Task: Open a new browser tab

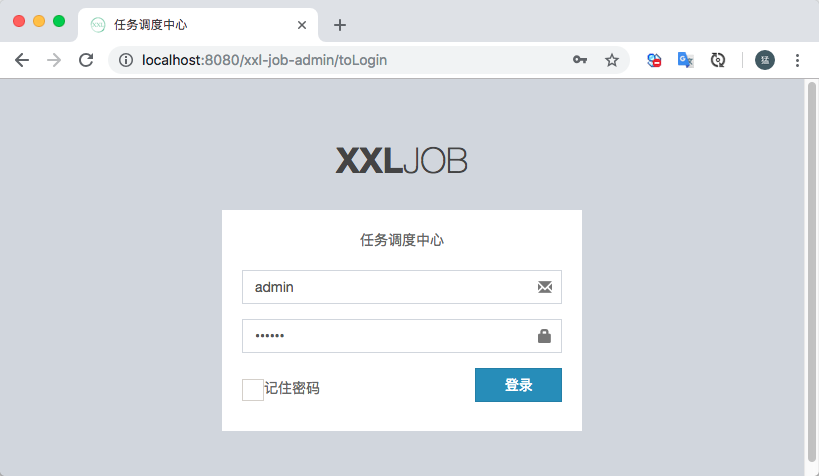Action: pos(340,25)
